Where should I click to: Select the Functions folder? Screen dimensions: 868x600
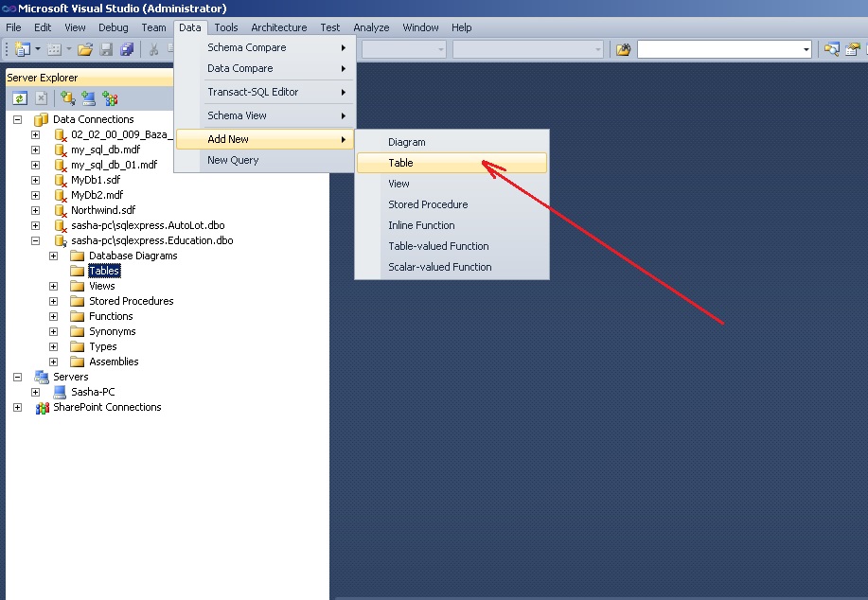click(111, 316)
